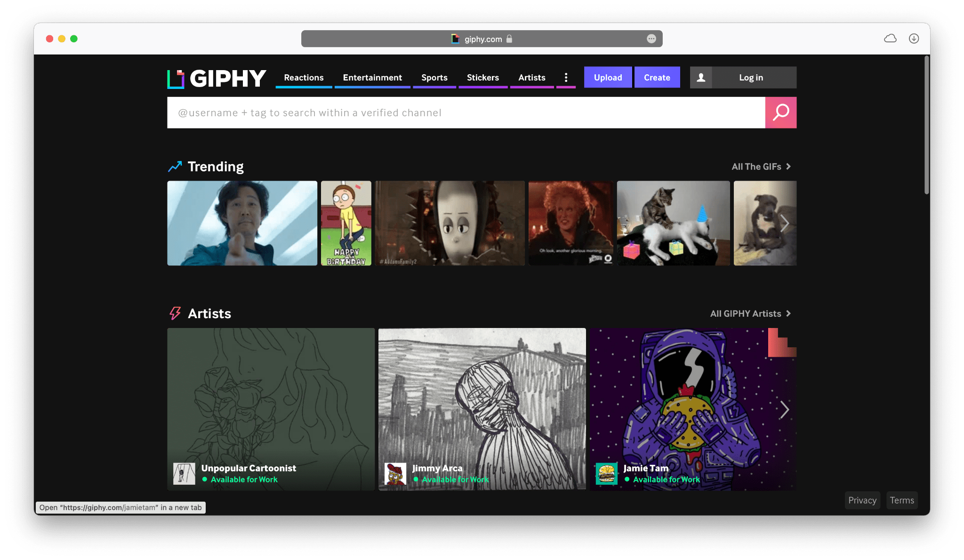Click the GIPHY search input field
This screenshot has height=560, width=964.
coord(466,112)
